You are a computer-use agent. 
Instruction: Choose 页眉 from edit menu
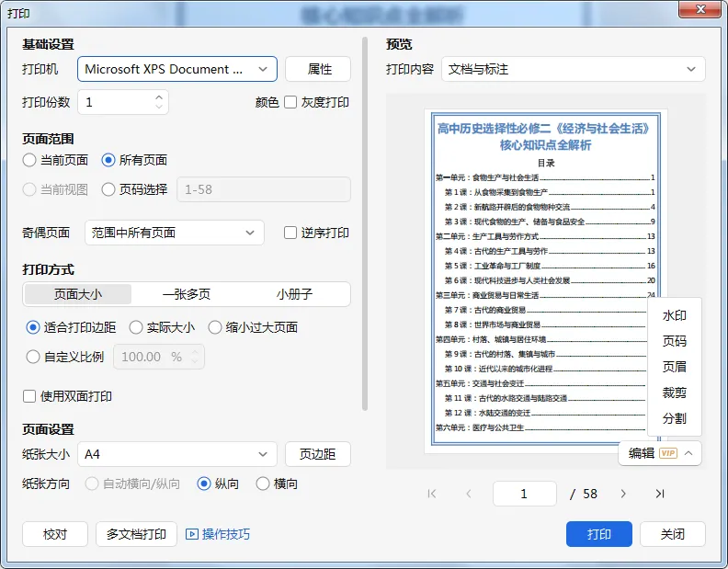click(674, 367)
